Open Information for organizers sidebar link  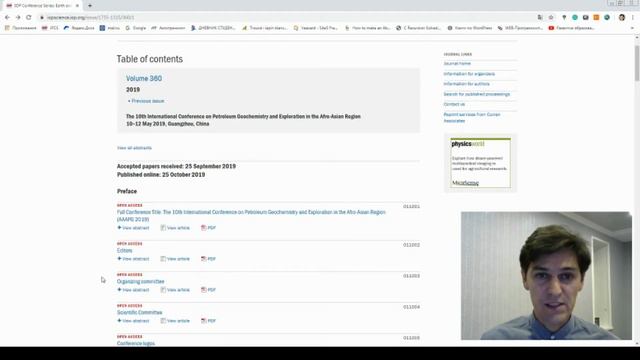(469, 74)
